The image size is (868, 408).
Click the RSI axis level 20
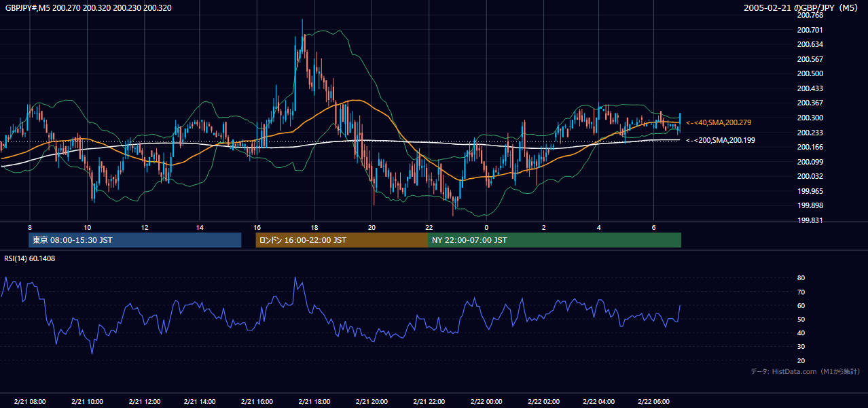801,360
